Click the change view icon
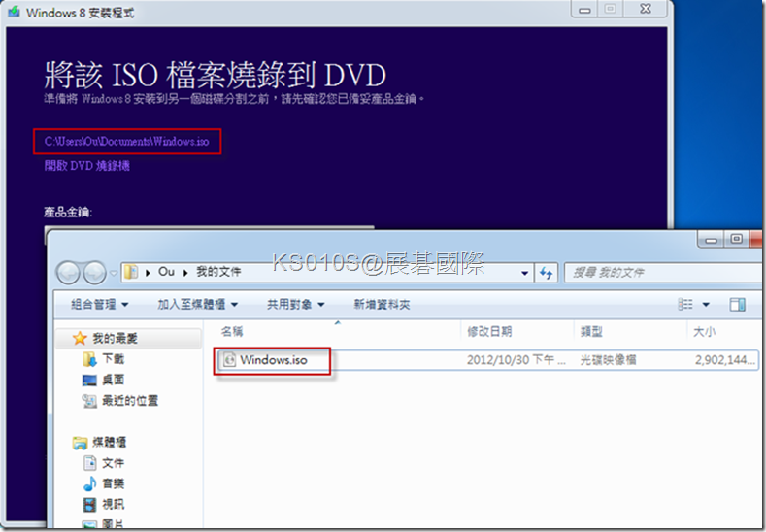The image size is (766, 532). click(x=685, y=305)
